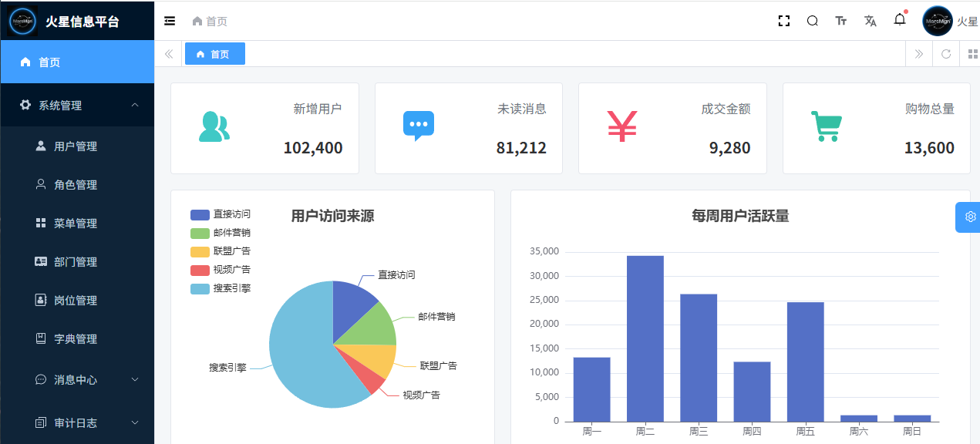Click the 周五 bar in weekly chart
Screen dimensions: 980x444
806,362
